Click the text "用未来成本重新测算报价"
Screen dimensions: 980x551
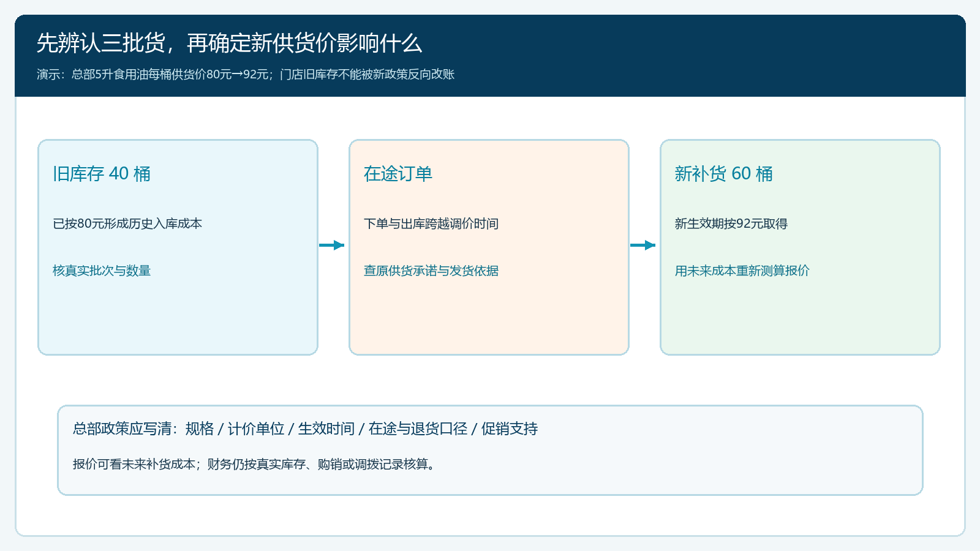coord(742,271)
